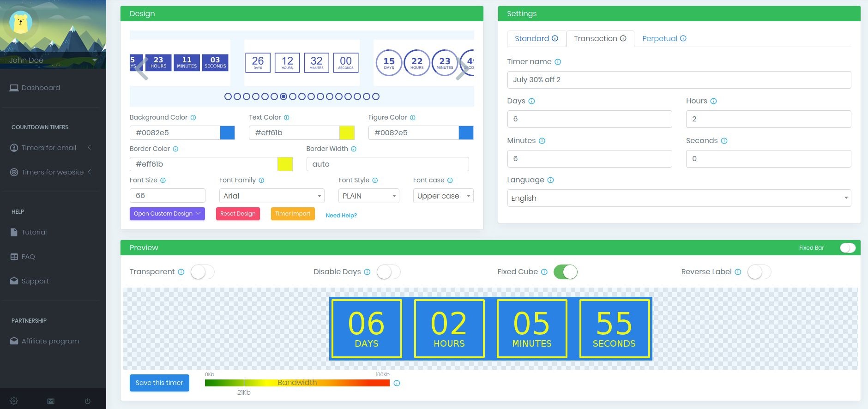The image size is (868, 409).
Task: Open the Figure Color blue swatch
Action: [x=466, y=133]
